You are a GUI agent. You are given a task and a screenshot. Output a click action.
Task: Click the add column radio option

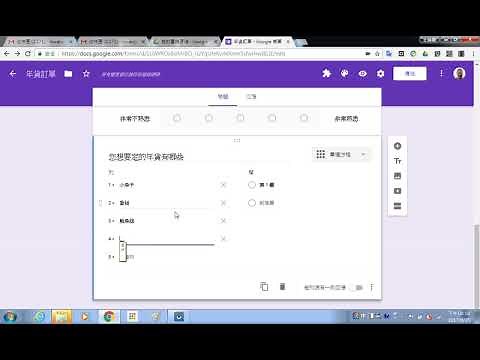click(x=252, y=203)
